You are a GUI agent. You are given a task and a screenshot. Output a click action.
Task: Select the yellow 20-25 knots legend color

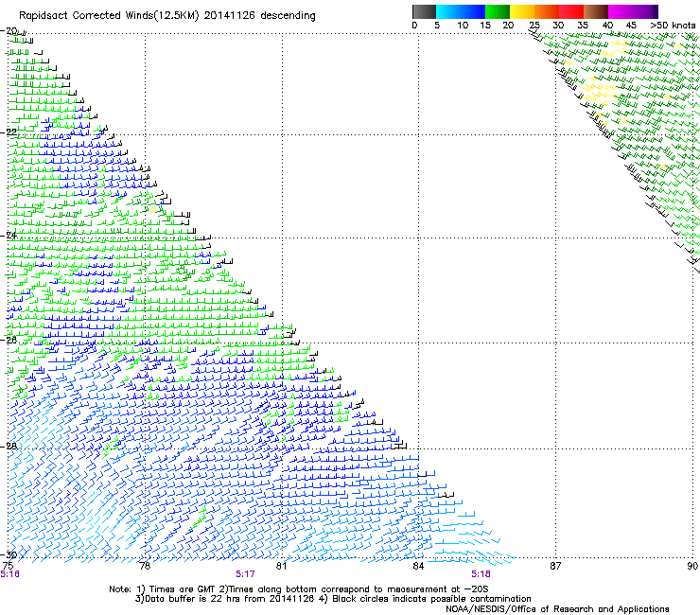[522, 11]
